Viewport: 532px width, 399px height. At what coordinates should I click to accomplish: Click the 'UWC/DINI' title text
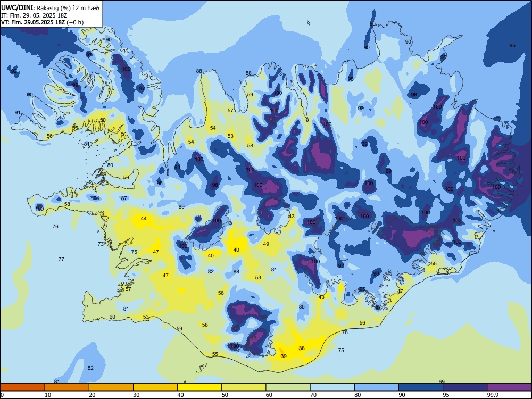[17, 8]
